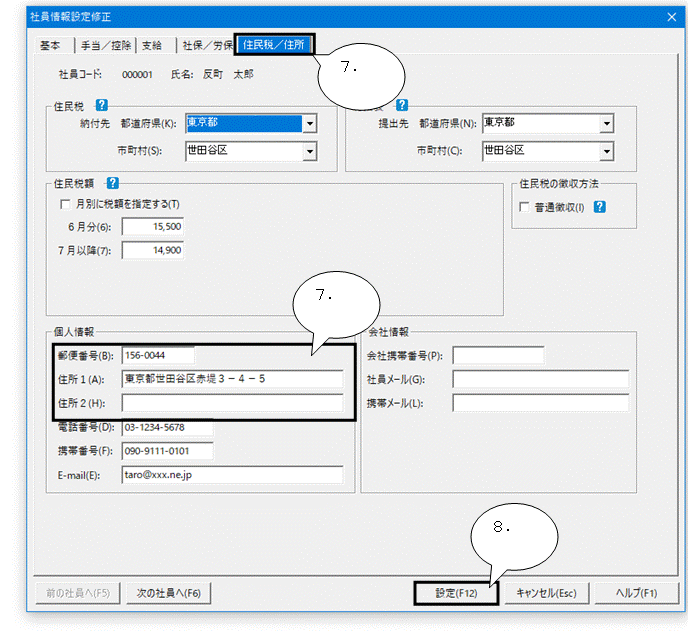This screenshot has height=640, width=688.
Task: Click help icon next to 普通徴収 checkbox
Action: pos(599,207)
